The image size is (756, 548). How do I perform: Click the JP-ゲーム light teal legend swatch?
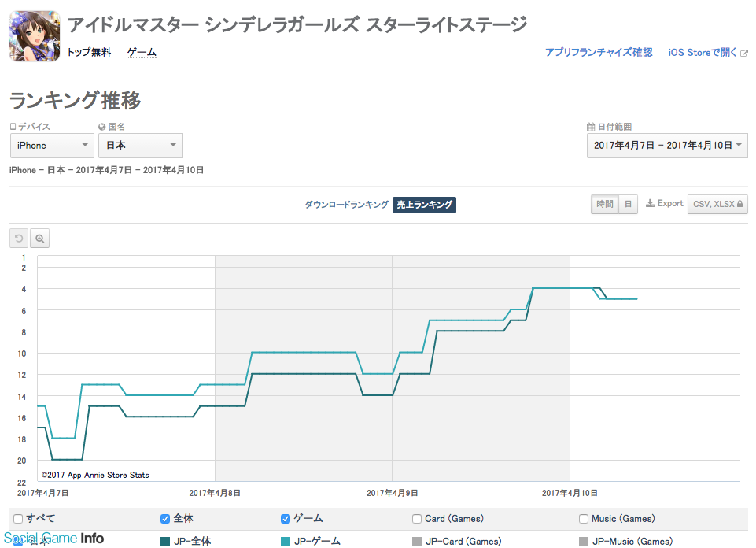click(286, 542)
